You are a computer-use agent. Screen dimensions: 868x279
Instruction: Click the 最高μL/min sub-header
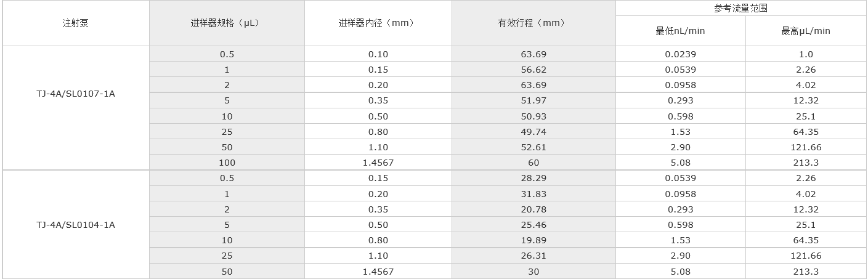(x=806, y=31)
